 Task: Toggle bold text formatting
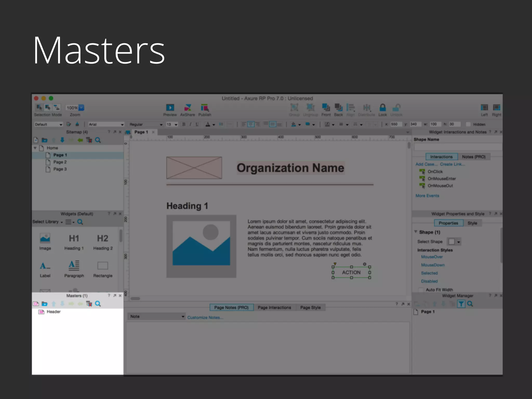tap(184, 124)
